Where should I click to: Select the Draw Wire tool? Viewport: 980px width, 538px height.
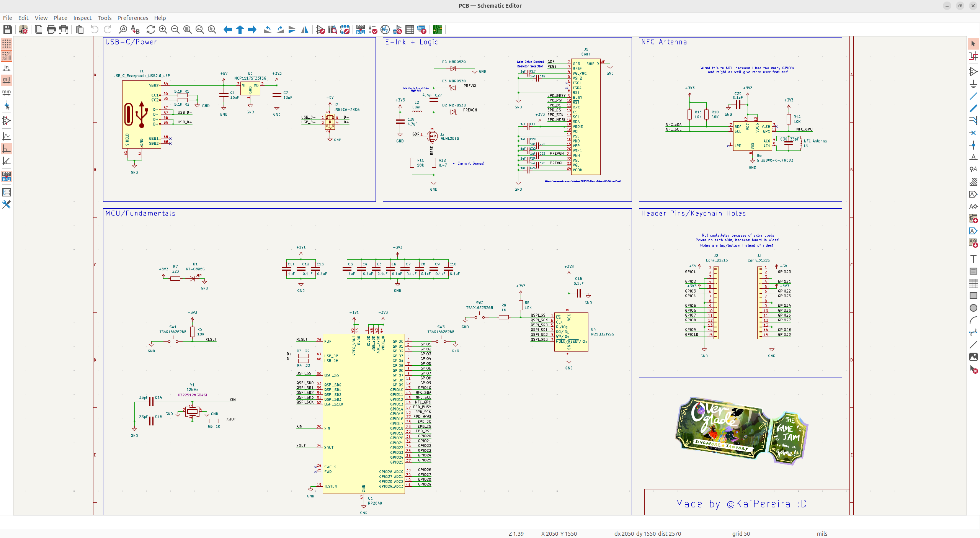(973, 96)
